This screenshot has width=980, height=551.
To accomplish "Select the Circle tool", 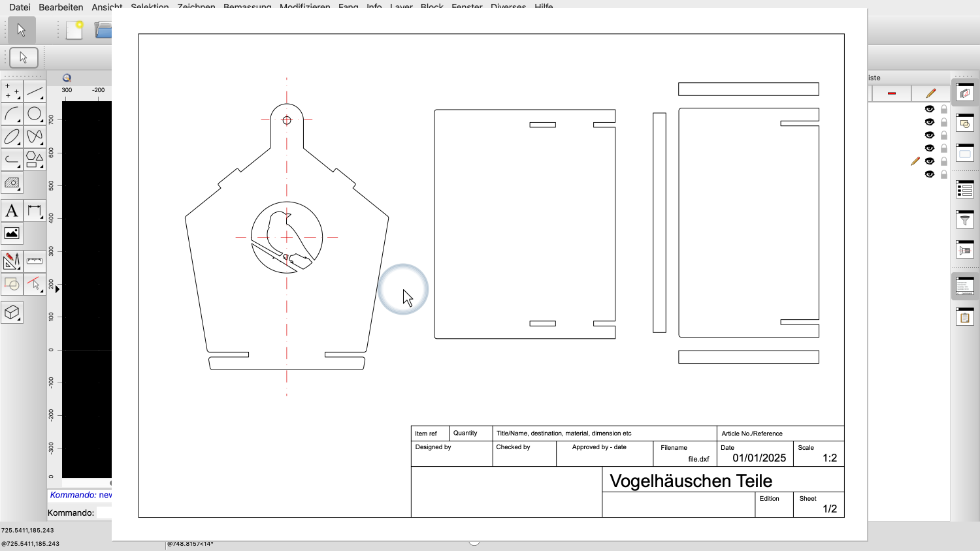I will coord(35,114).
